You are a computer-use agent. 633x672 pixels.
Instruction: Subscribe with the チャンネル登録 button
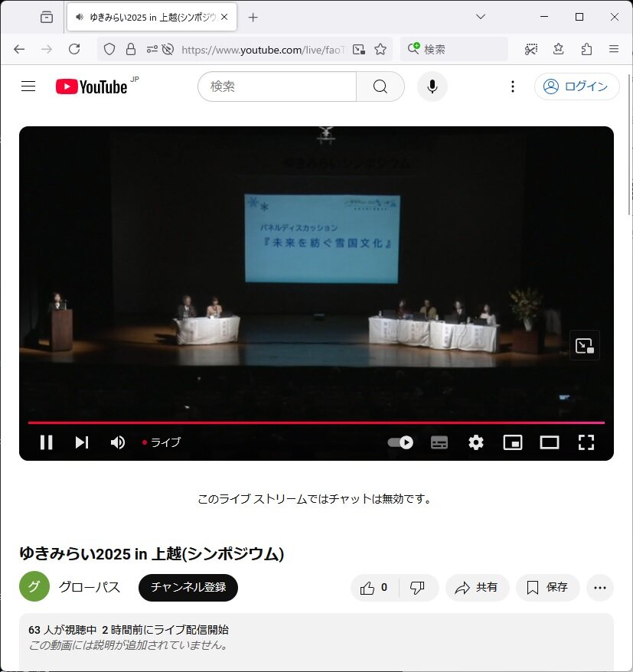[188, 588]
